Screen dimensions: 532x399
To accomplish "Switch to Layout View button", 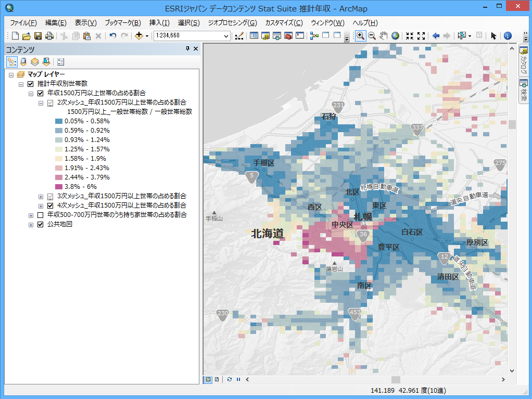I will tap(217, 379).
